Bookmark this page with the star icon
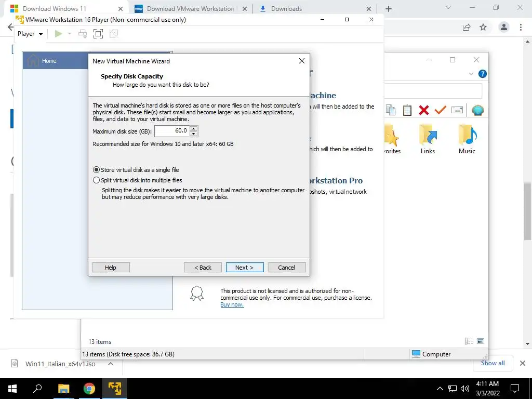This screenshot has height=399, width=532. tap(483, 27)
